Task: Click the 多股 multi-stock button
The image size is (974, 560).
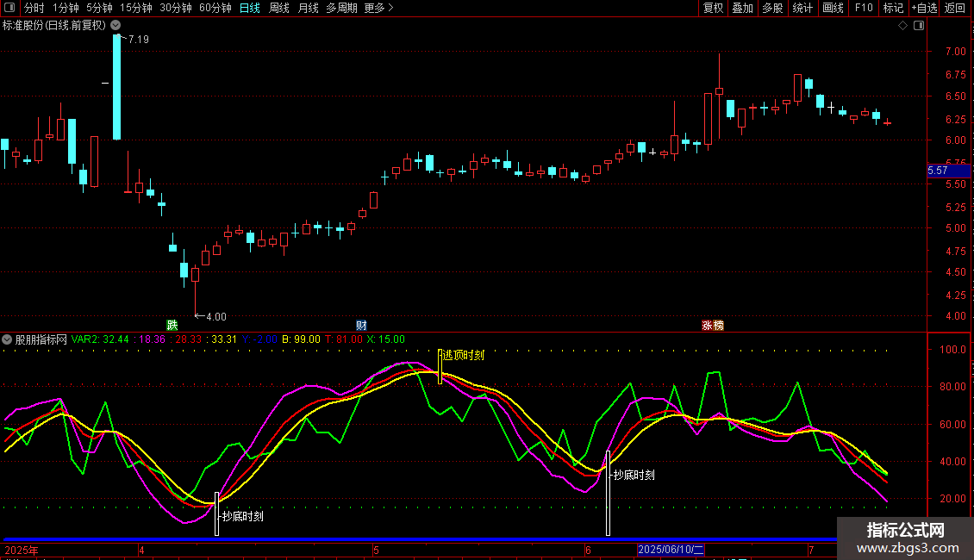Action: pyautogui.click(x=772, y=8)
